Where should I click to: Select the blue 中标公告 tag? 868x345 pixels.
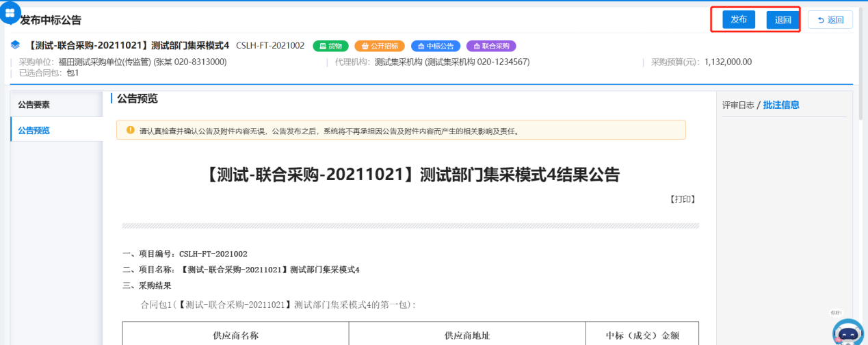pos(436,46)
